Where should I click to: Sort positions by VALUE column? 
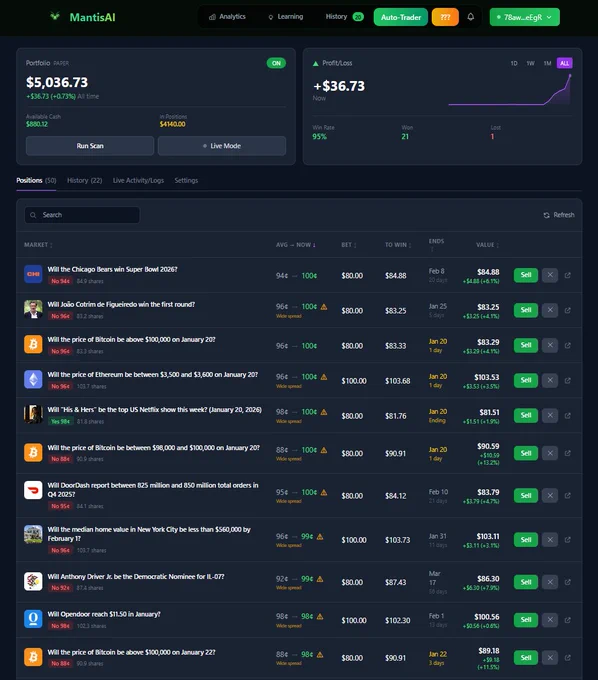(x=487, y=245)
